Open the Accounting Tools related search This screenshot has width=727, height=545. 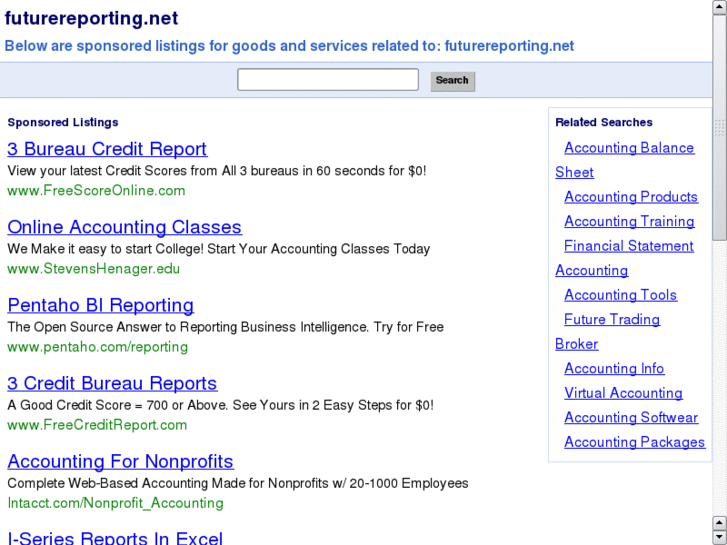(x=620, y=295)
